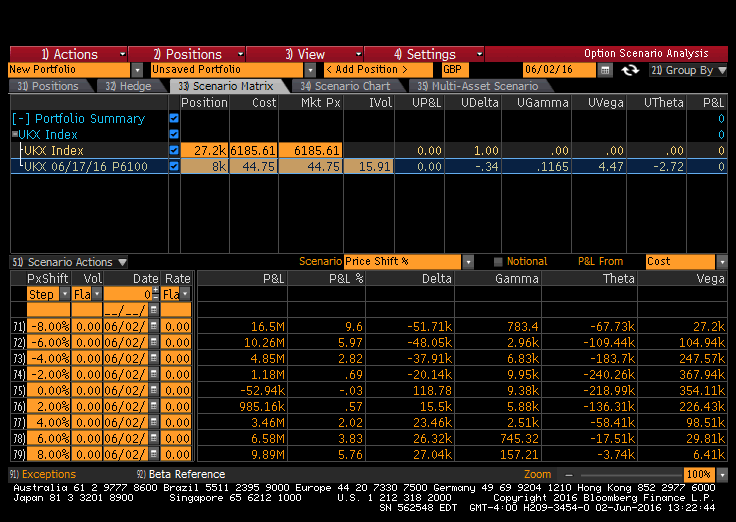Toggle the Notional checkbox
Screen dimensions: 736x522
click(x=498, y=262)
